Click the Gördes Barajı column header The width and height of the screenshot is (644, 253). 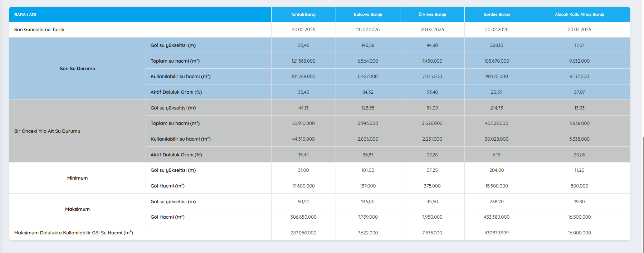[497, 15]
